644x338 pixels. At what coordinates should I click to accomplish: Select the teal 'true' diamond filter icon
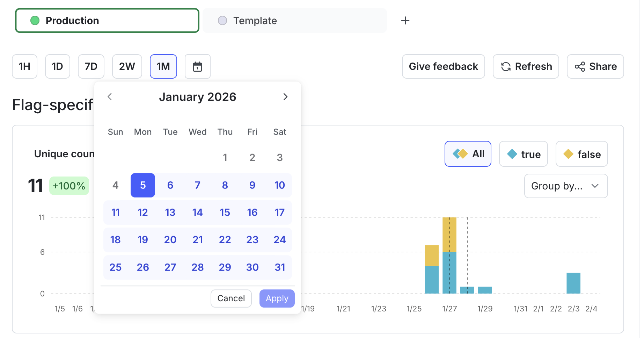[x=512, y=154]
